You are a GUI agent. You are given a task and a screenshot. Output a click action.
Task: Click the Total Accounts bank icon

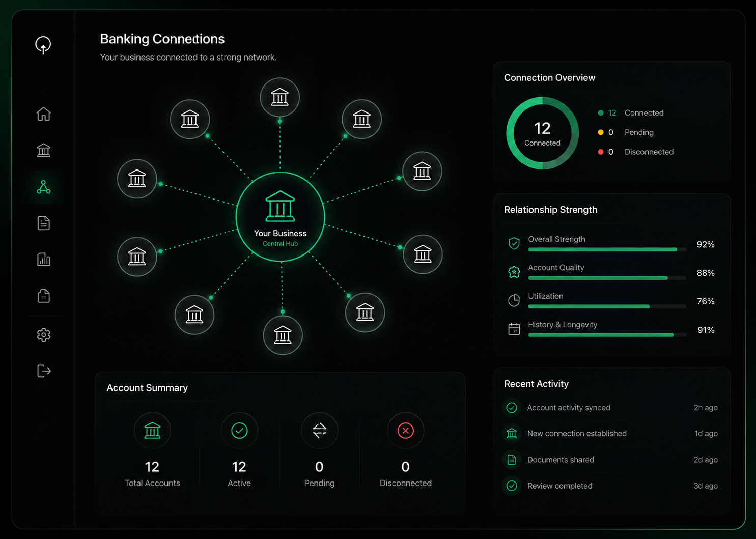pyautogui.click(x=152, y=431)
